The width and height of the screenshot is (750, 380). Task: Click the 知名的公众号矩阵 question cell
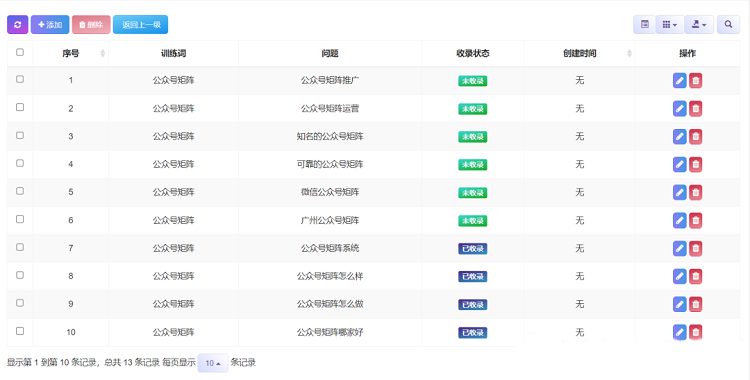[330, 136]
